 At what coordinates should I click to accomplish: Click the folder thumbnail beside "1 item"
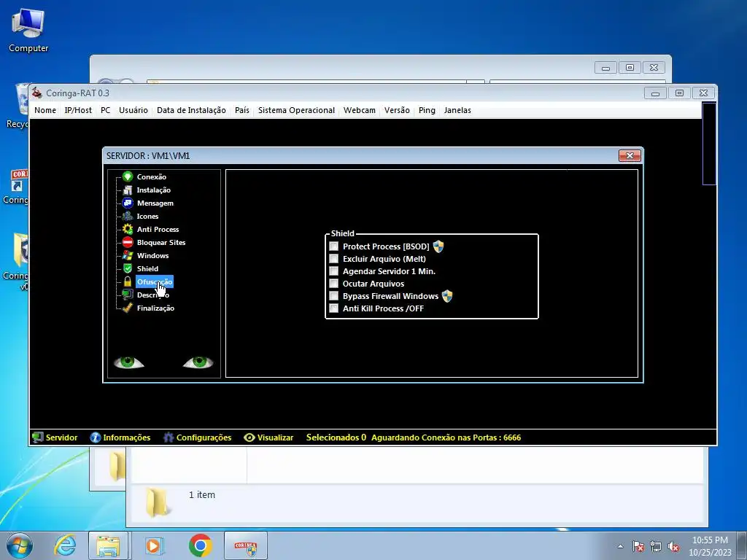coord(157,502)
